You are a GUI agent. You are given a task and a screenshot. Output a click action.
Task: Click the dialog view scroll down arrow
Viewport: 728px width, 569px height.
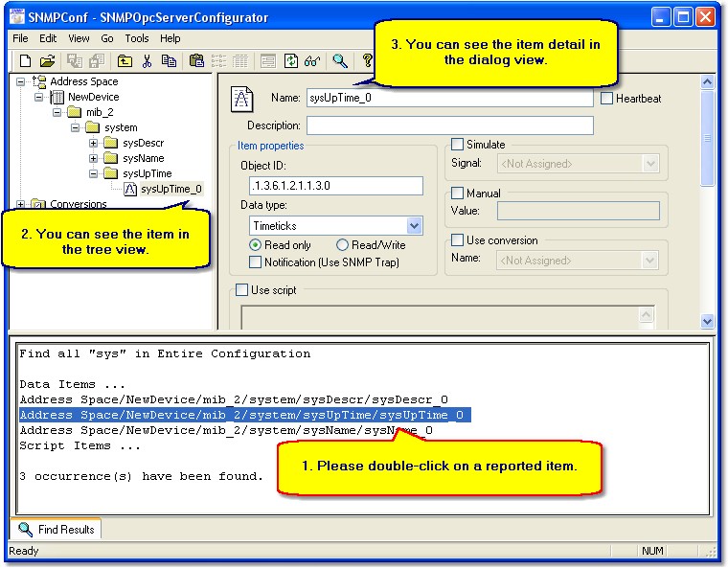pos(707,321)
